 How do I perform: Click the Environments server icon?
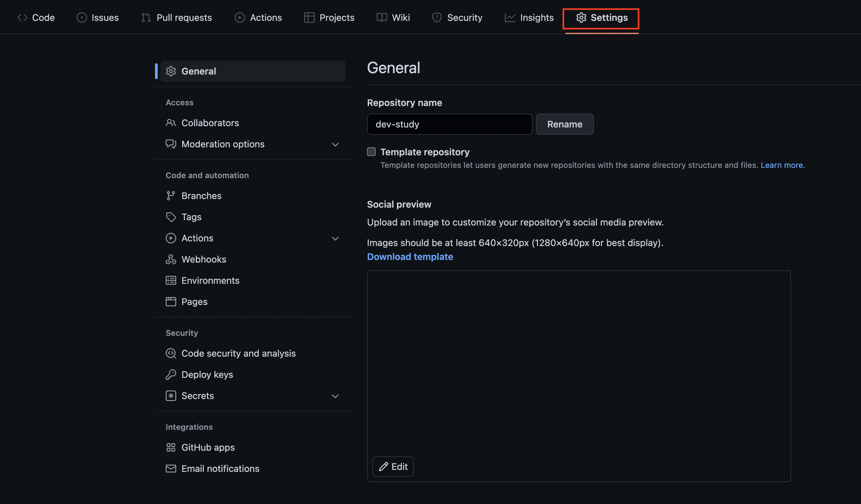[x=171, y=281]
